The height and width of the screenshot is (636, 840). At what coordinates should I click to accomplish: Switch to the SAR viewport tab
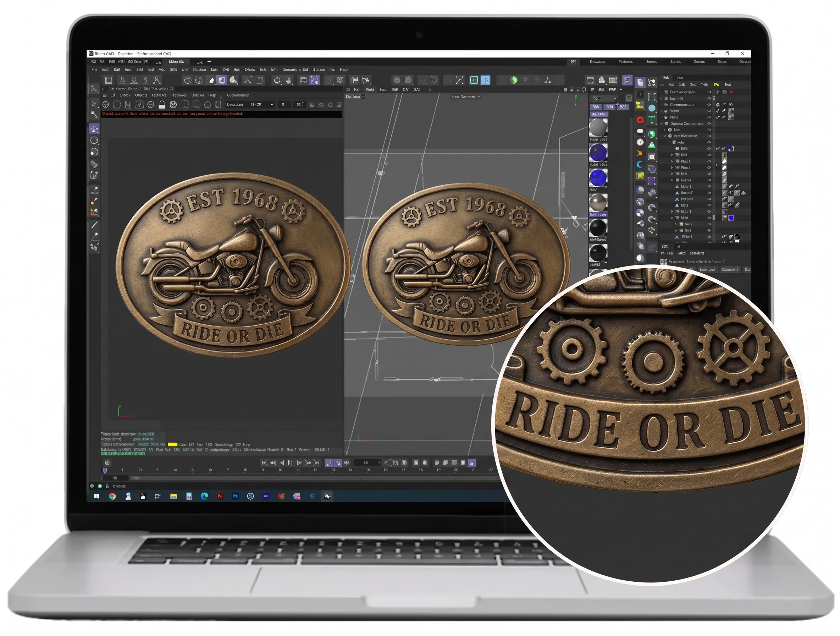click(395, 90)
